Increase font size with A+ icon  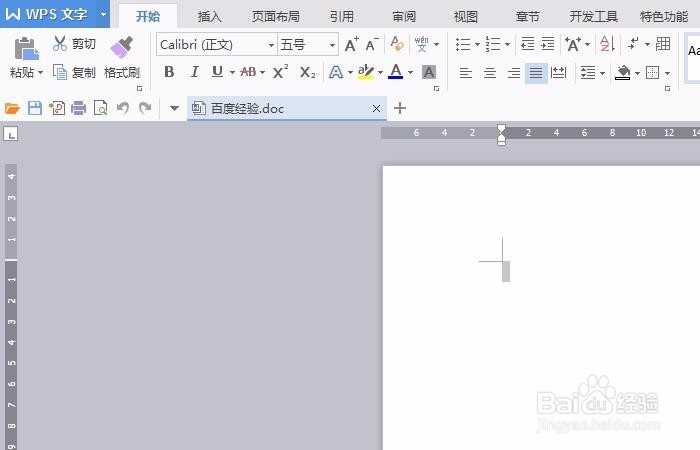(351, 44)
